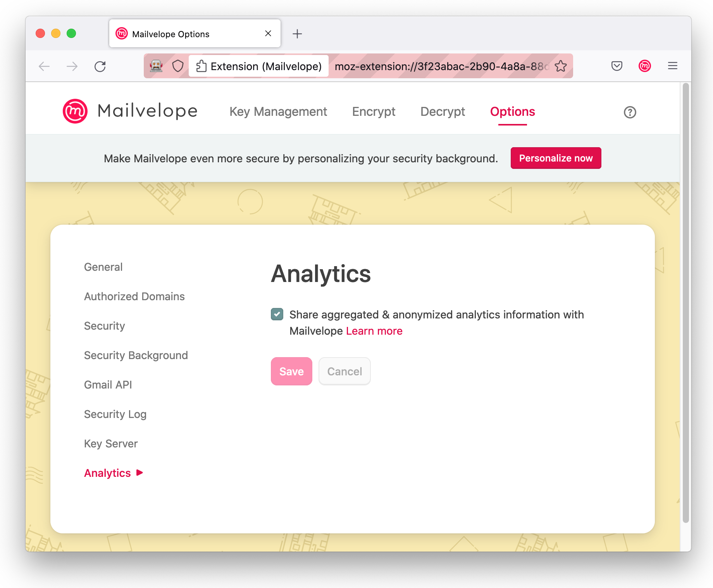Viewport: 713px width, 588px height.
Task: Bookmark this page with the star icon
Action: pos(560,66)
